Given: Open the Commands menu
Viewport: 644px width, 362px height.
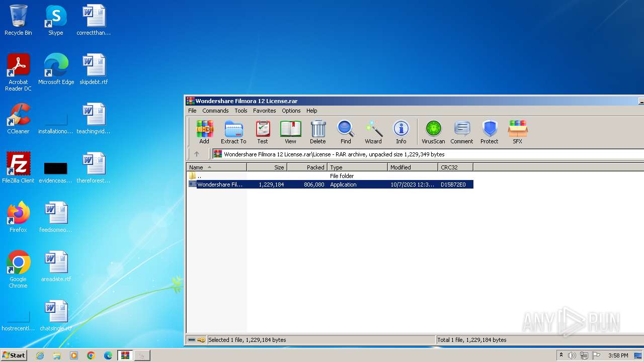Looking at the screenshot, I should click(x=215, y=111).
